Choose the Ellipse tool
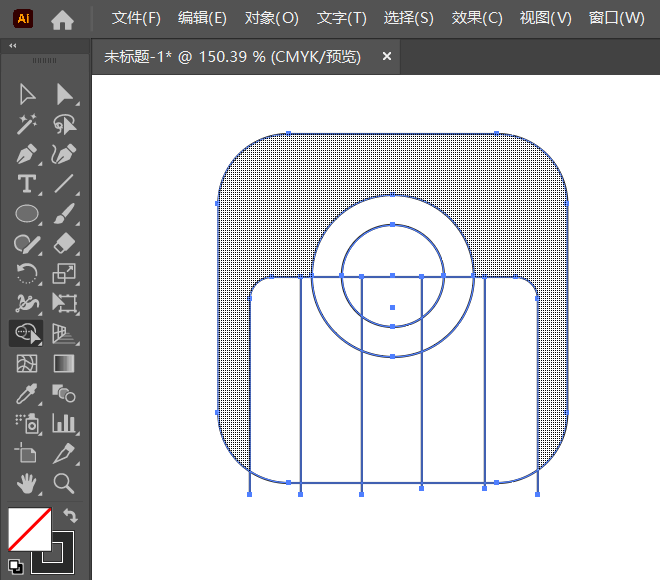 click(27, 213)
